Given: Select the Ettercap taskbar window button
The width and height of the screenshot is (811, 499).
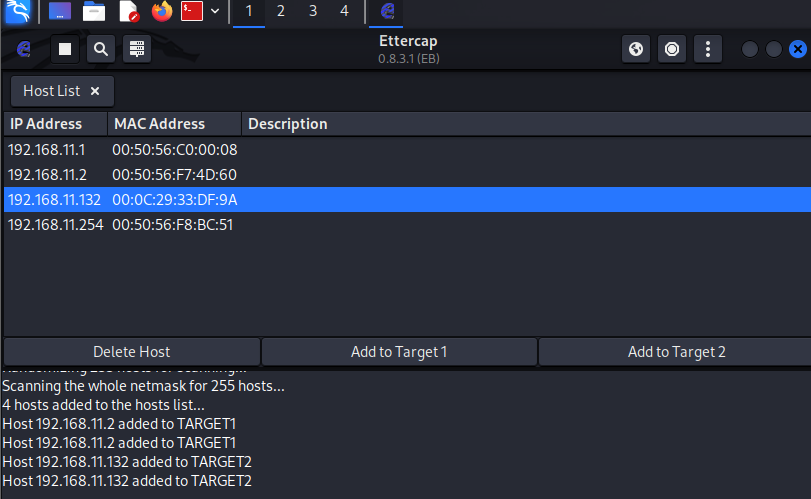Looking at the screenshot, I should (387, 11).
